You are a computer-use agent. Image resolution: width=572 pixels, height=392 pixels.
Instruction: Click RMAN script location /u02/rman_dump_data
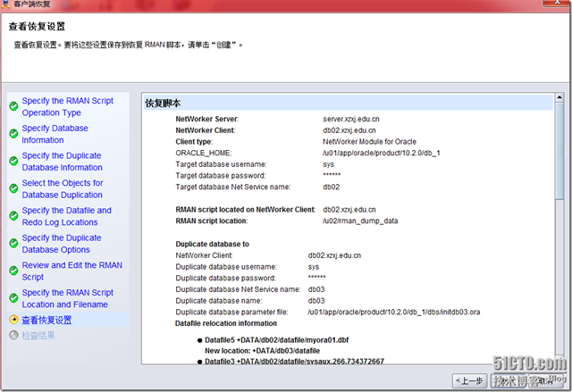tap(360, 221)
